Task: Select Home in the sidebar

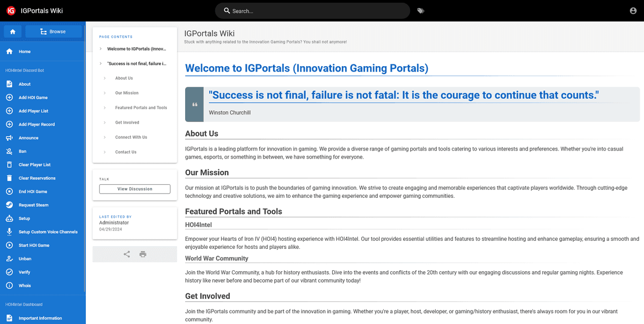Action: [42, 52]
